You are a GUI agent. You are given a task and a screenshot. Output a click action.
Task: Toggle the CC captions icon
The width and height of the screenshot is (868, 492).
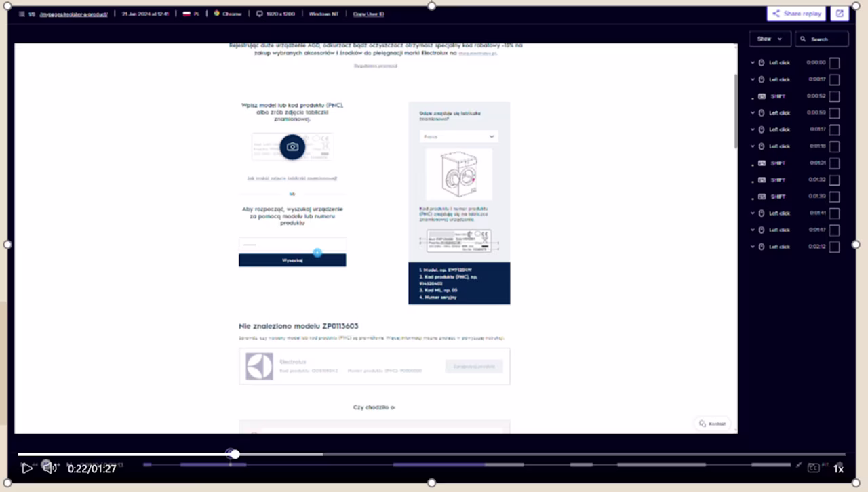(814, 468)
